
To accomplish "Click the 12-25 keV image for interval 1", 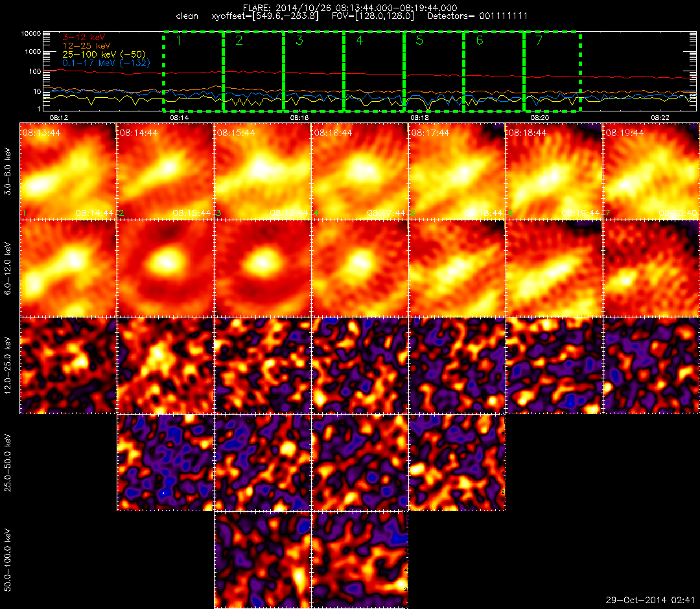I will coord(68,365).
